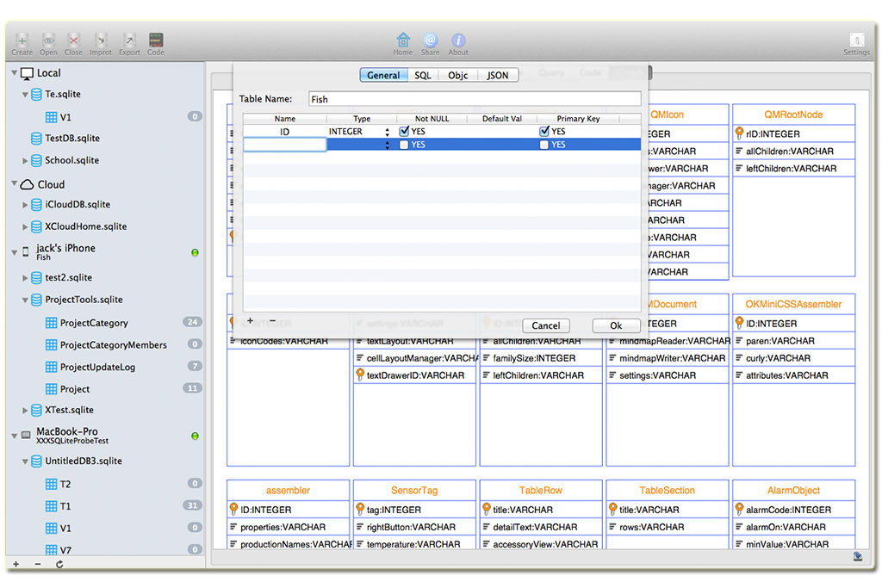Open the INTEGER type dropdown for ID
This screenshot has width=882, height=588.
387,132
